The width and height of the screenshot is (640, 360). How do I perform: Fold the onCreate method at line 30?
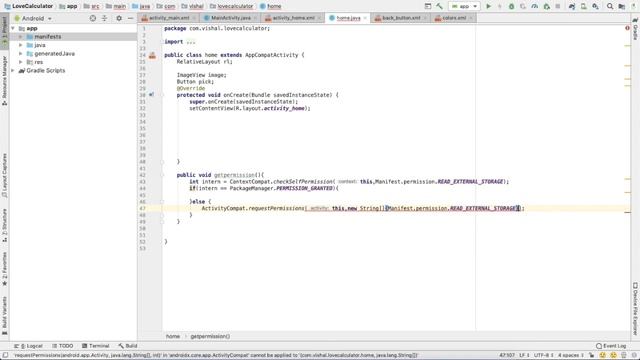pos(162,95)
